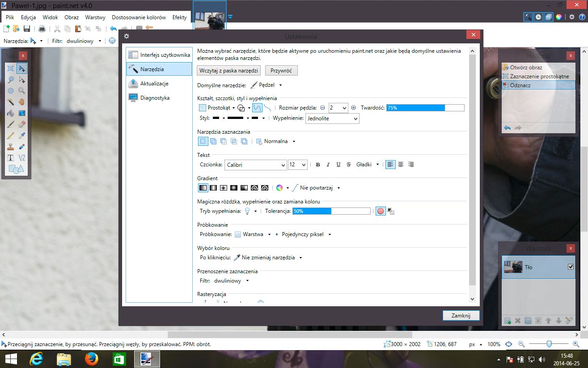The height and width of the screenshot is (368, 588).
Task: Select the Line/Curve tool
Action: click(21, 158)
